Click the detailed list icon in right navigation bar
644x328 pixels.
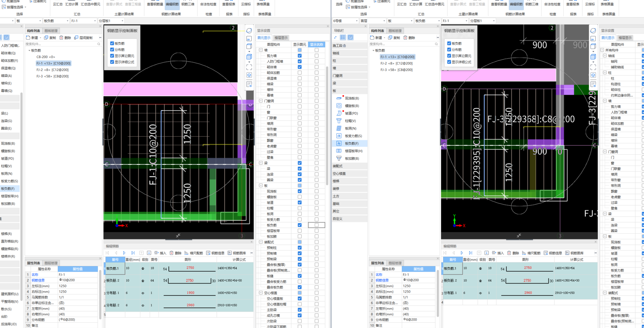[350, 37]
